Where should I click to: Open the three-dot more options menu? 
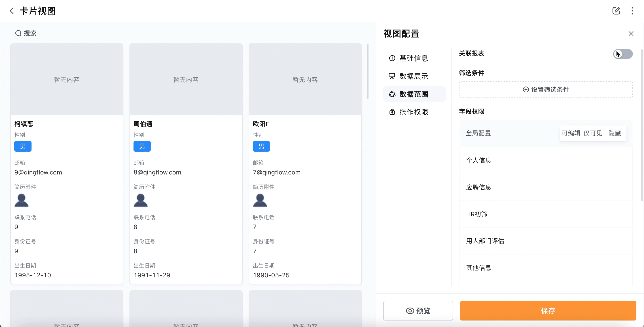pos(632,11)
